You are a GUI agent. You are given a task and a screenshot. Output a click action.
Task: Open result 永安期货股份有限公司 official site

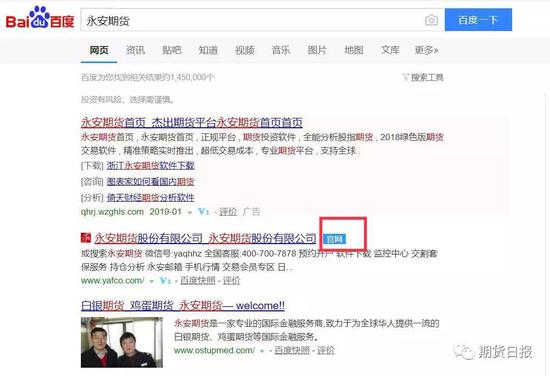click(206, 239)
